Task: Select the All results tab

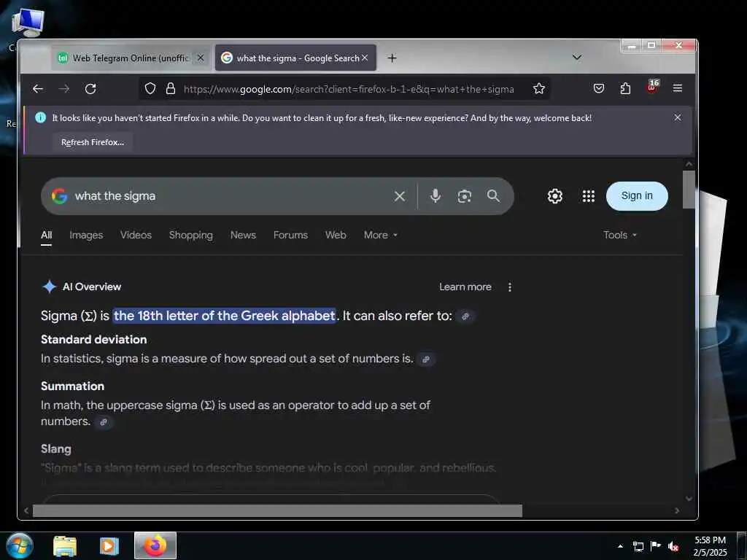Action: point(46,236)
